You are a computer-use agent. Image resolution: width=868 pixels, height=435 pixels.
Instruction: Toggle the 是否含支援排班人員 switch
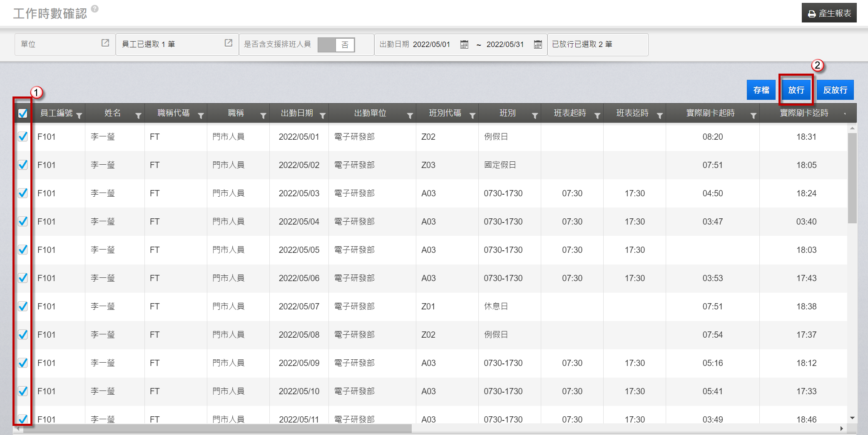pyautogui.click(x=336, y=44)
